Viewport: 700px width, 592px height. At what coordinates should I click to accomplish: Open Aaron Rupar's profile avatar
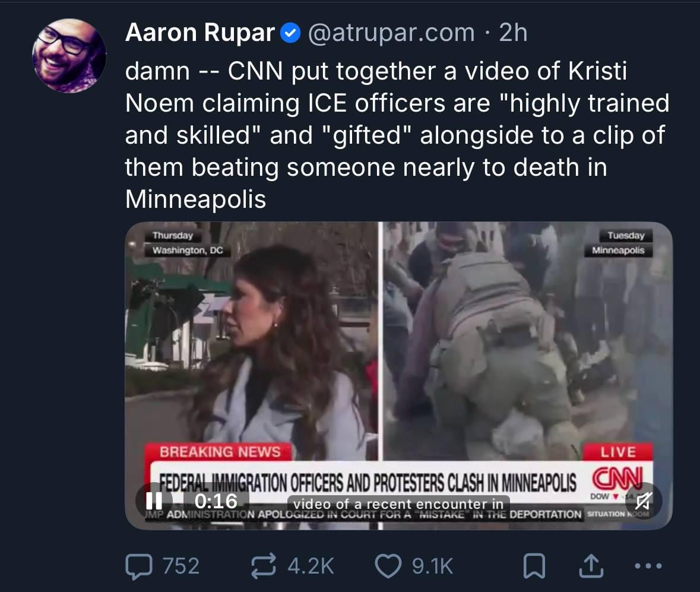point(69,56)
